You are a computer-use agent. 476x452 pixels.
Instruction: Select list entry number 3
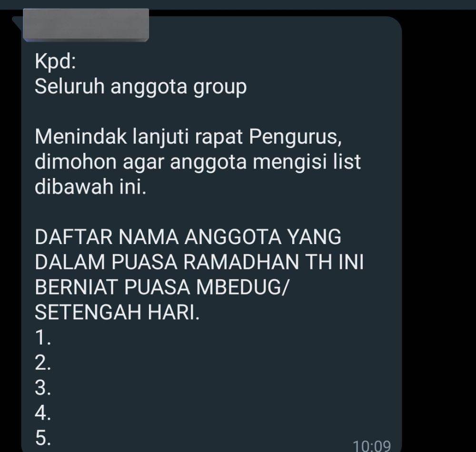43,388
